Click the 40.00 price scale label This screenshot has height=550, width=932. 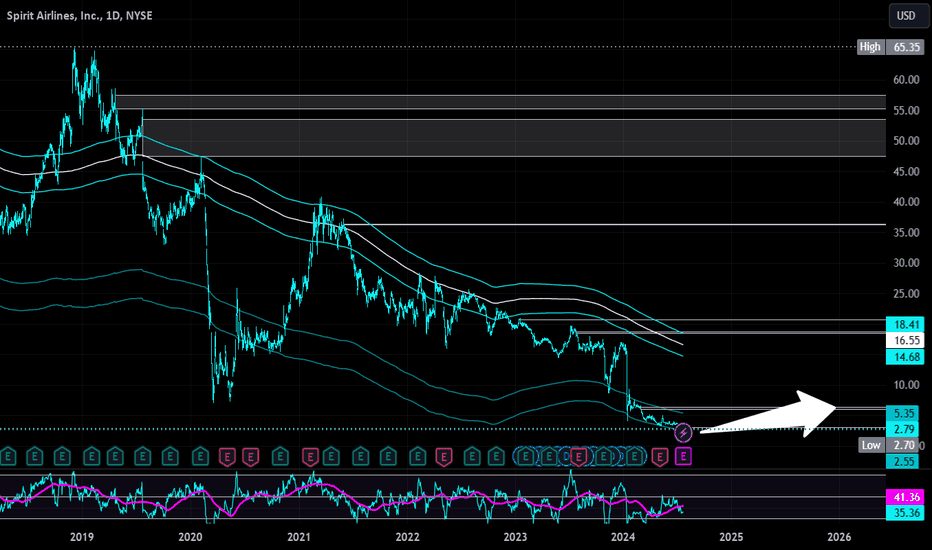point(906,202)
